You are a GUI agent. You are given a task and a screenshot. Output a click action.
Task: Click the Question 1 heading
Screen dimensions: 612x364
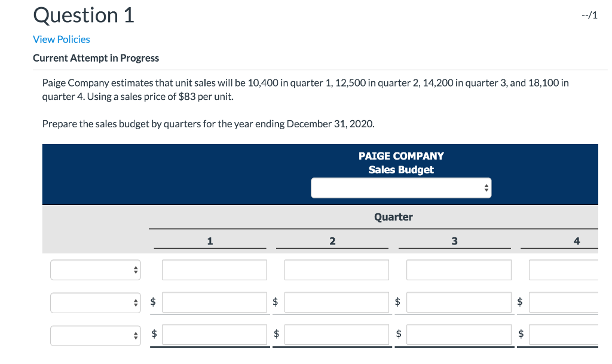click(x=83, y=16)
